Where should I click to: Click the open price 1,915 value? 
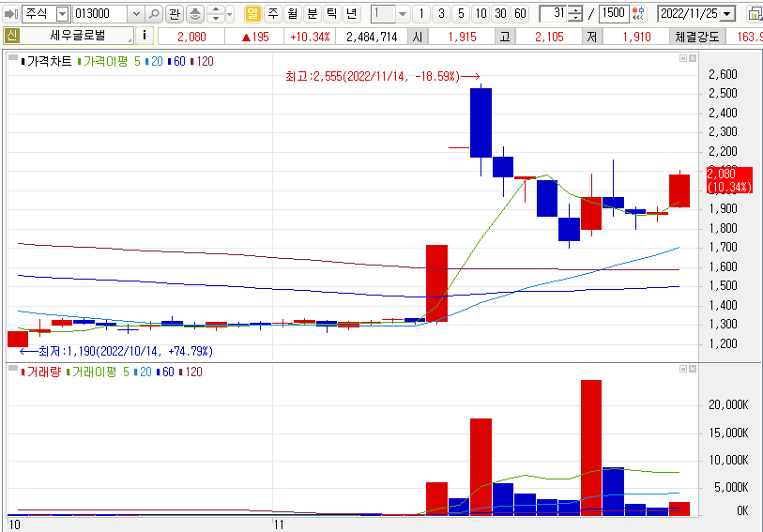[462, 37]
